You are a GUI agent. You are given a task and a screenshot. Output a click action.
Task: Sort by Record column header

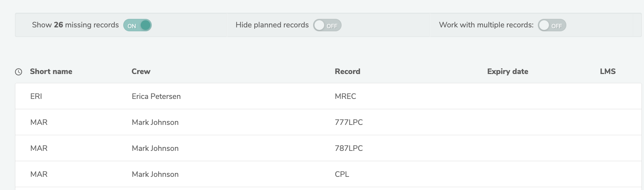[x=347, y=72]
